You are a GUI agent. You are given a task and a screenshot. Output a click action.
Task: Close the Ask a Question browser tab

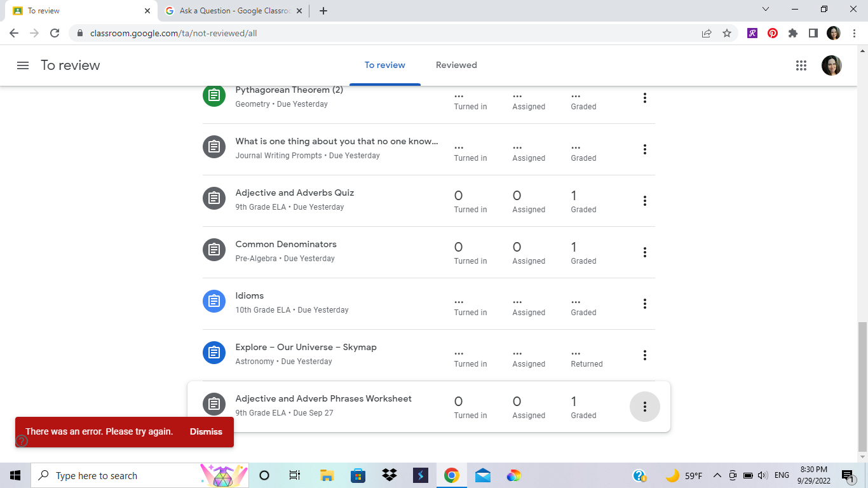299,11
